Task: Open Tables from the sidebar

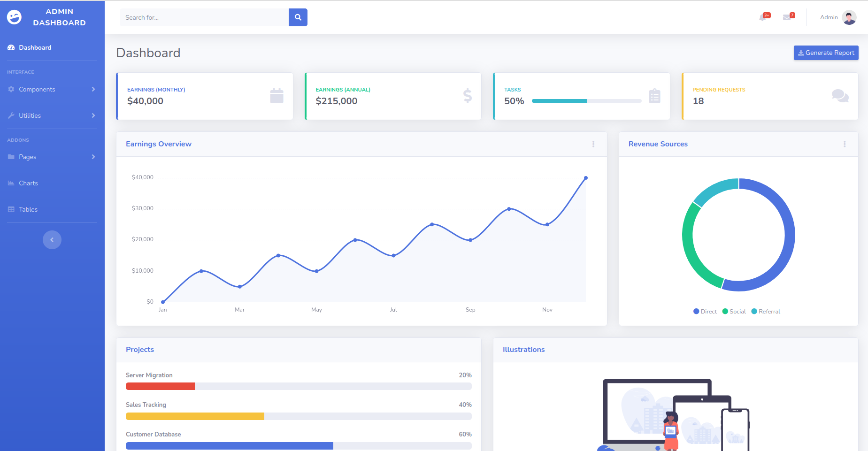Action: tap(28, 209)
